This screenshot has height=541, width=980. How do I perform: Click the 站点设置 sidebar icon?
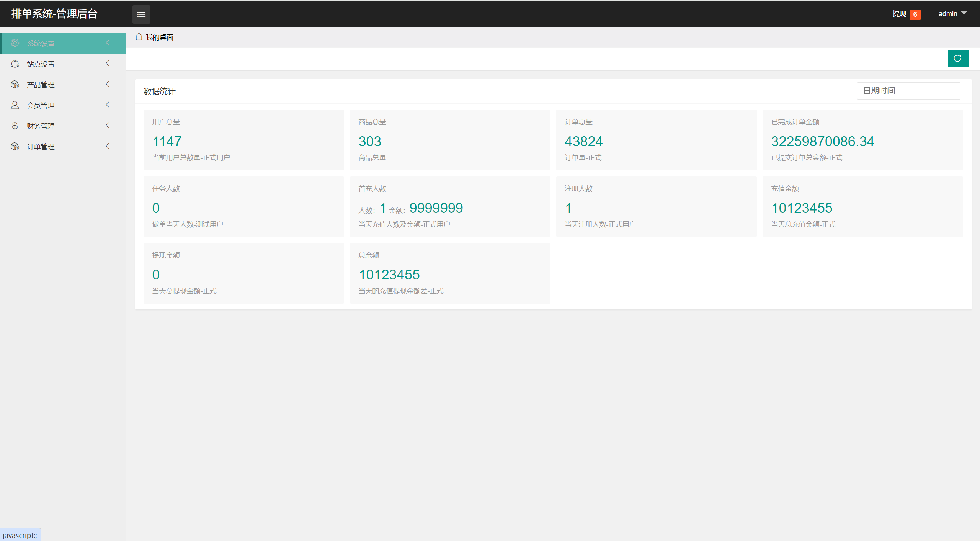[15, 64]
